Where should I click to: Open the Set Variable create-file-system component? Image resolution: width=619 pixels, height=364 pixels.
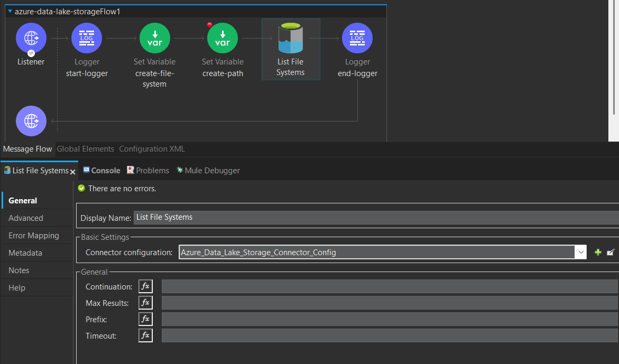[x=154, y=38]
